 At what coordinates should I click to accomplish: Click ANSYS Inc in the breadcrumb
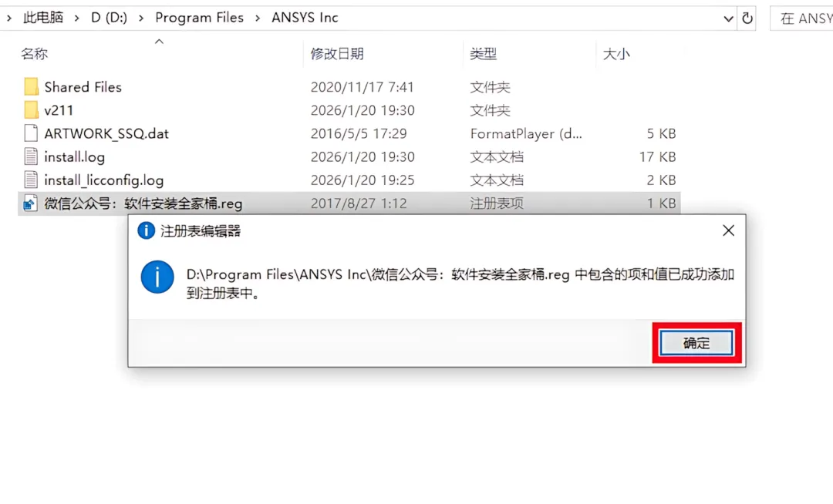pos(305,18)
